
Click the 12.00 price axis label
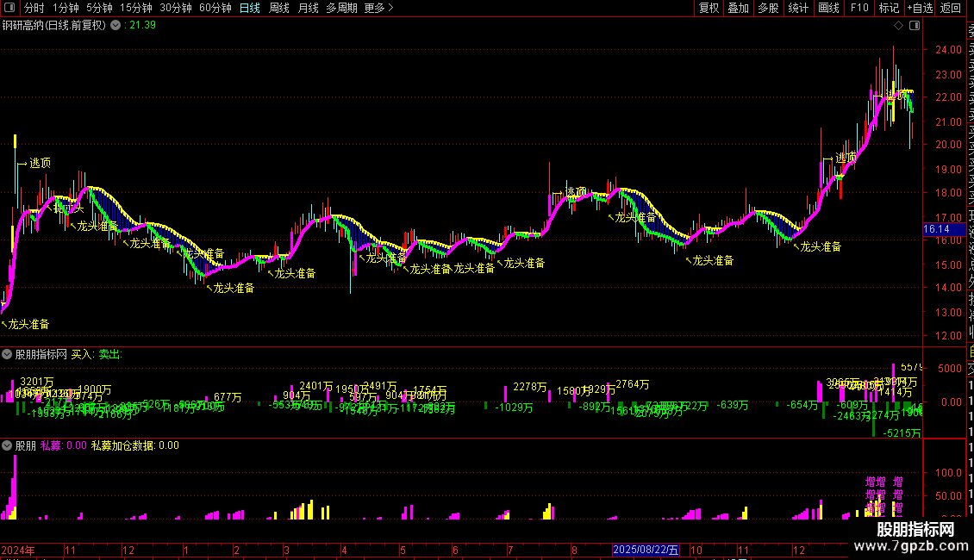948,336
